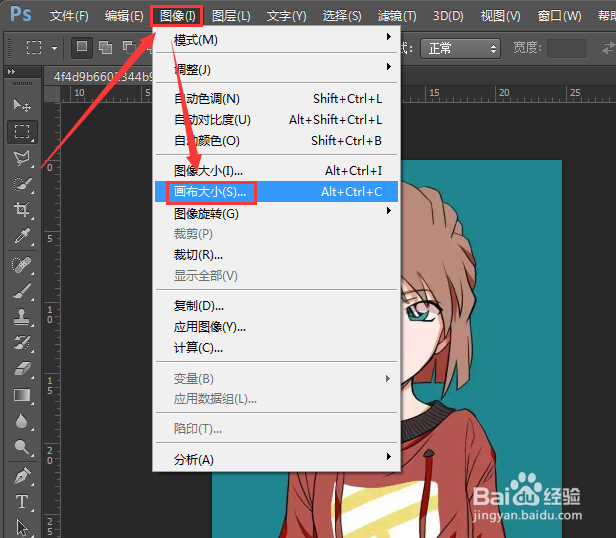Image resolution: width=616 pixels, height=538 pixels.
Task: Choose 计算(C)... from menu
Action: (277, 347)
